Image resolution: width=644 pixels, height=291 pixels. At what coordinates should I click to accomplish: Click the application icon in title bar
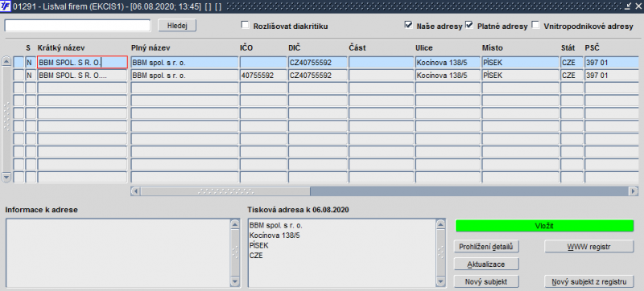pos(6,6)
